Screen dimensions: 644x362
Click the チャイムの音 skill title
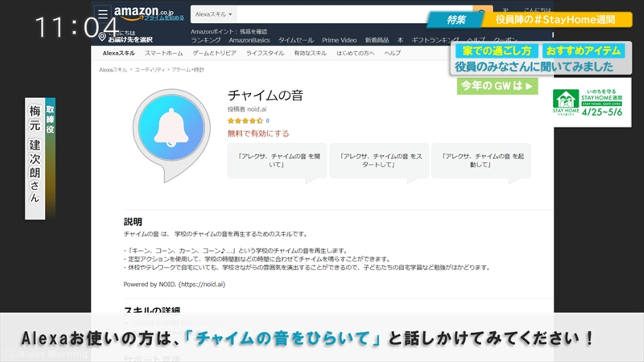point(266,95)
